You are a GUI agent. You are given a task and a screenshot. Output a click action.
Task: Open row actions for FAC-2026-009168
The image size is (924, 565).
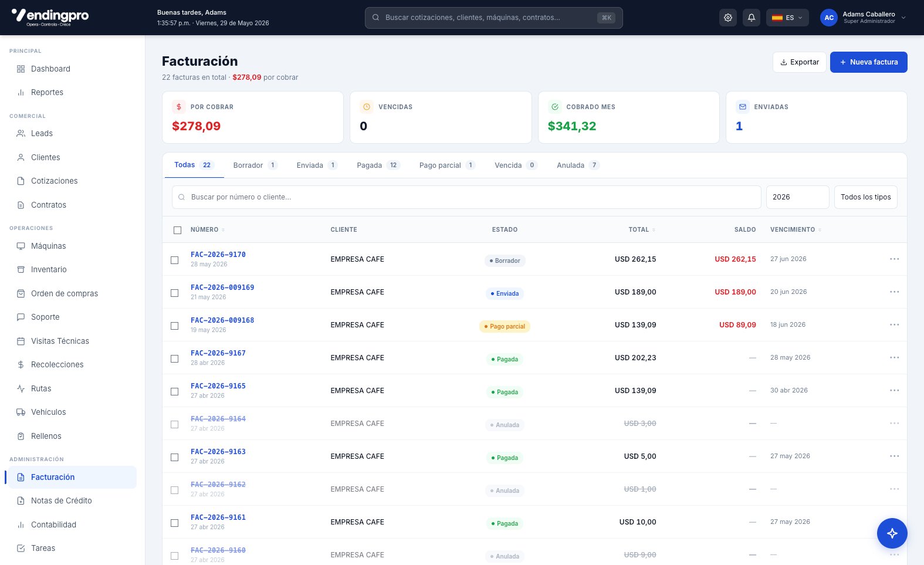point(894,324)
